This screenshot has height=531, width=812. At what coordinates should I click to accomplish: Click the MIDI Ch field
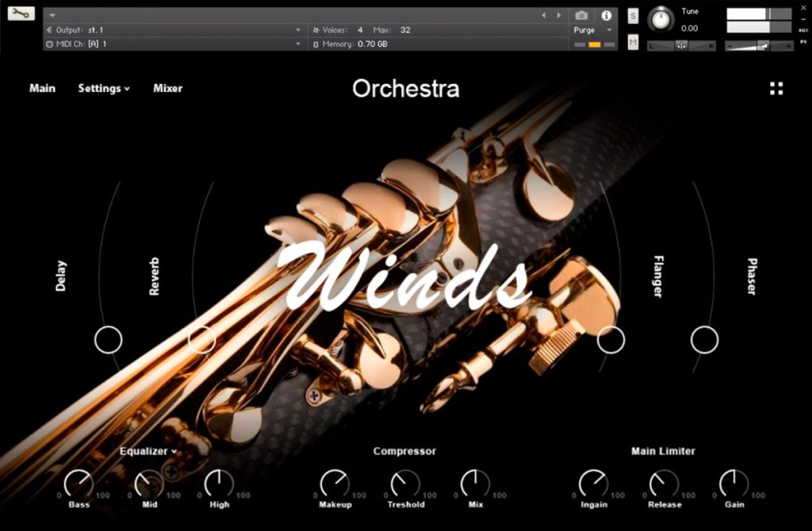coord(174,44)
